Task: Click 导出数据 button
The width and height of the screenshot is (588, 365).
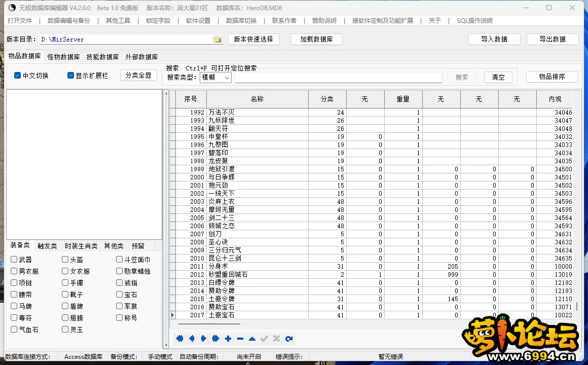Action: click(553, 39)
